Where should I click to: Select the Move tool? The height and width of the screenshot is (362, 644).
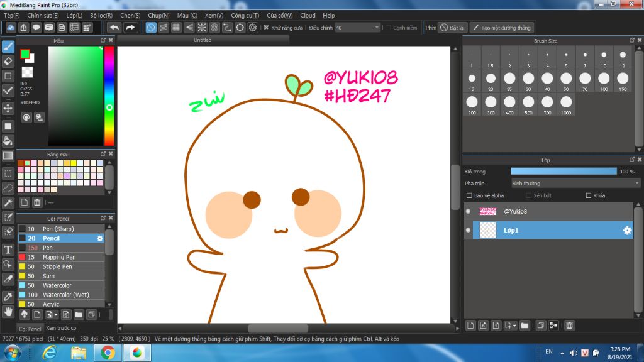tap(8, 108)
